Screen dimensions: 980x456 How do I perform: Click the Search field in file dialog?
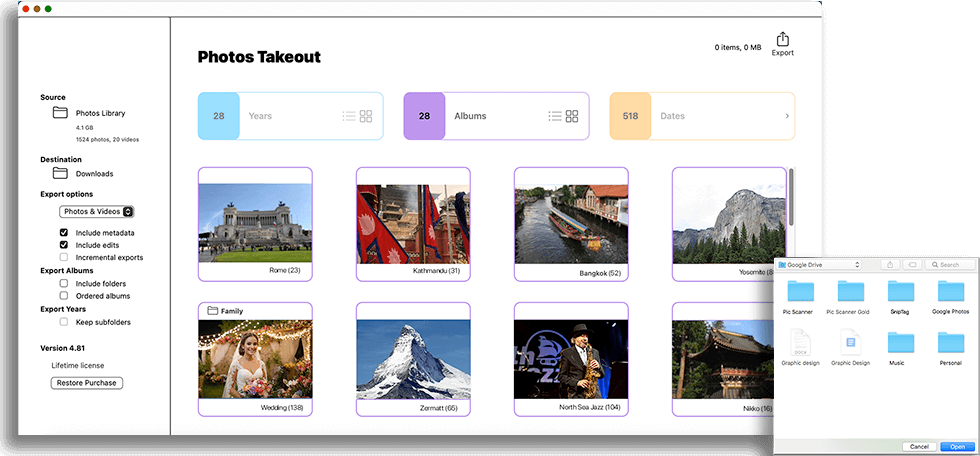[950, 265]
